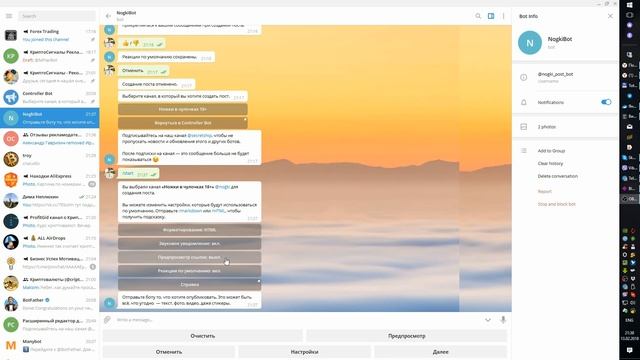Open the Controller Bot chat
The image size is (640, 360).
click(x=49, y=97)
